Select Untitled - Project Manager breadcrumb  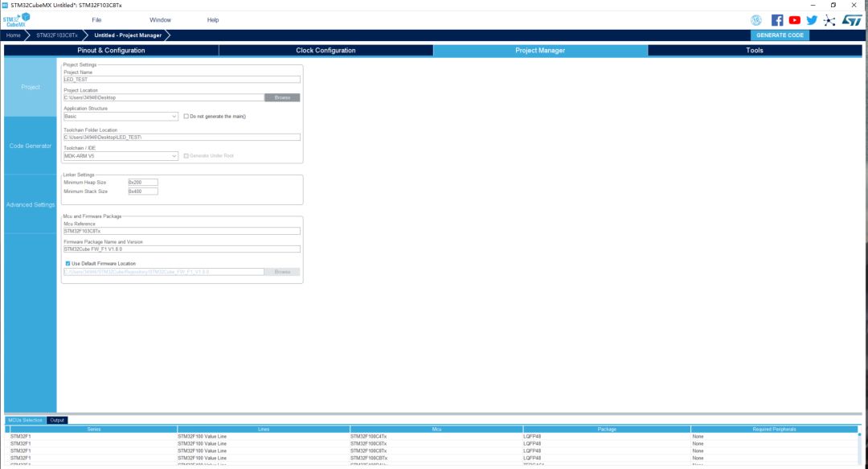pyautogui.click(x=128, y=35)
